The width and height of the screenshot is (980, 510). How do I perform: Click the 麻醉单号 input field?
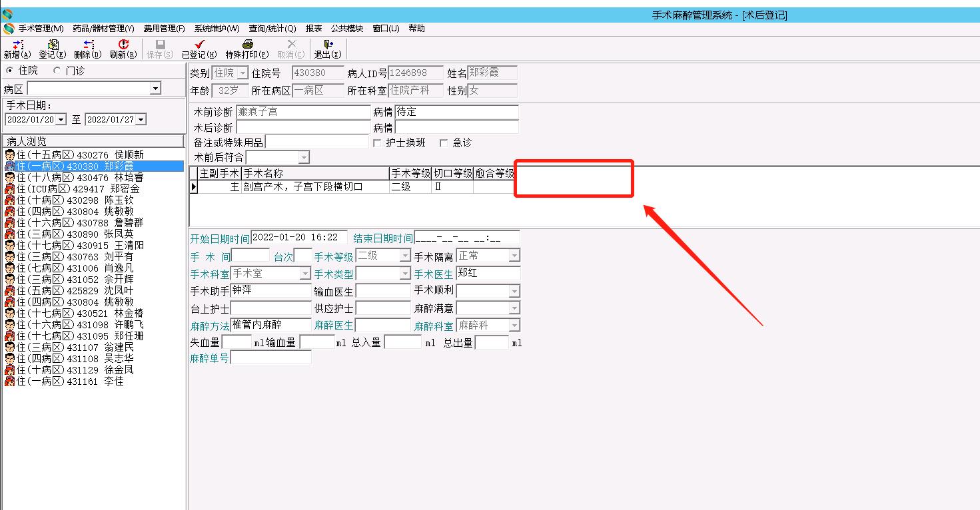[271, 358]
